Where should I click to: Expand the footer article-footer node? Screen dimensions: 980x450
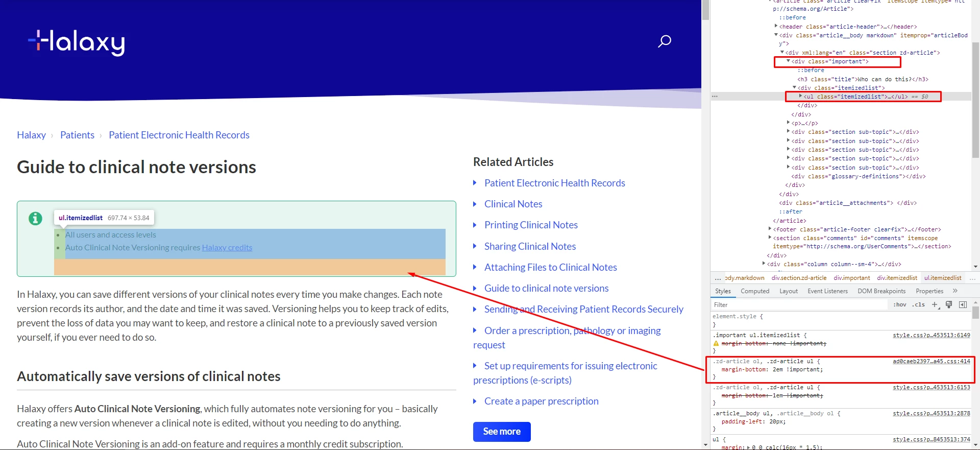(770, 229)
